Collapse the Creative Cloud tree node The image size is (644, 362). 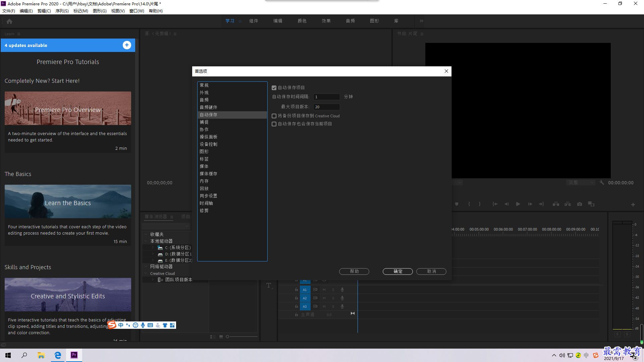(x=146, y=274)
